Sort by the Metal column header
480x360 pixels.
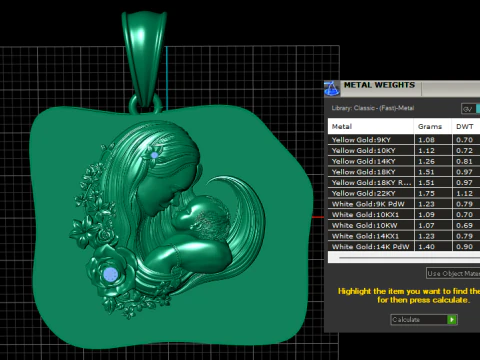(x=371, y=126)
